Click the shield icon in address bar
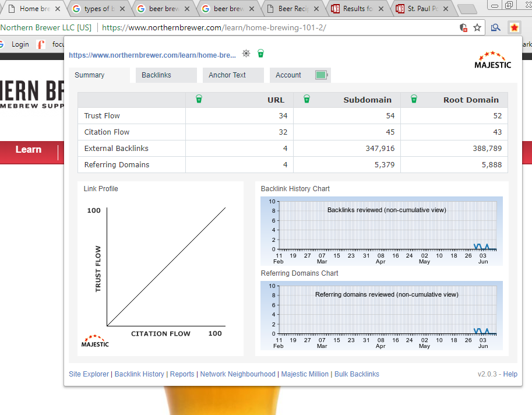 (463, 27)
